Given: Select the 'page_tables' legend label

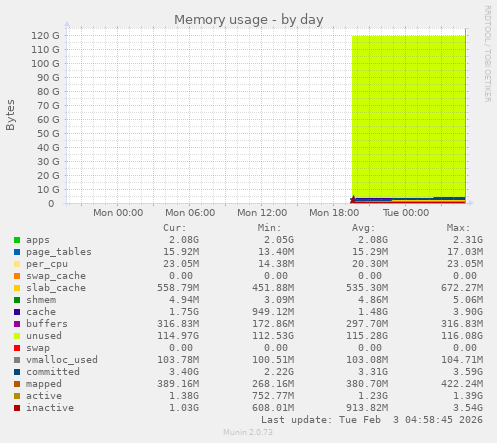Looking at the screenshot, I should tap(59, 252).
